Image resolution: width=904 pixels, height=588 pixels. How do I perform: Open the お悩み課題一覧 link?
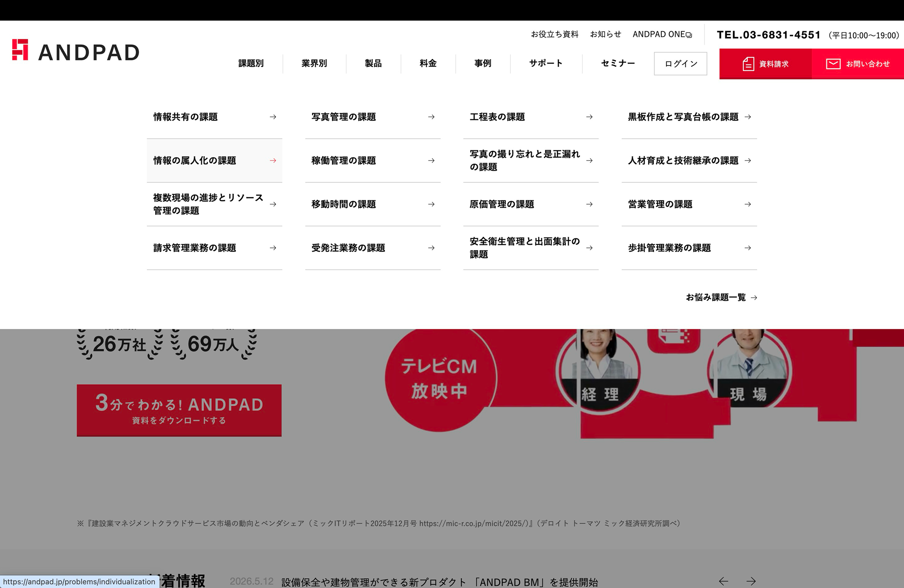pos(721,297)
